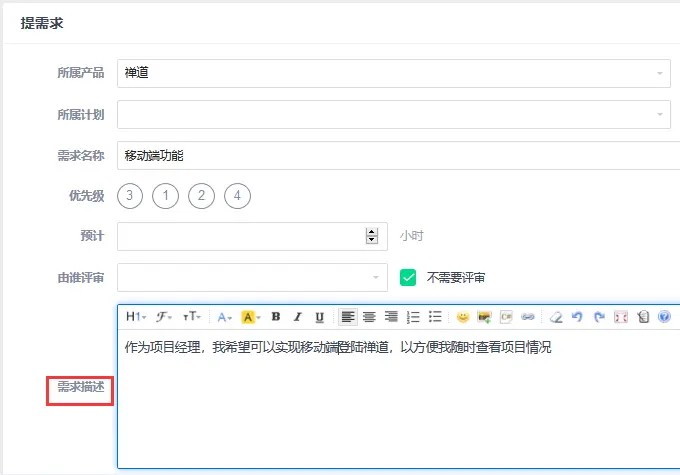Expand the 由谁评审 reviewer dropdown
The height and width of the screenshot is (475, 680).
point(252,277)
